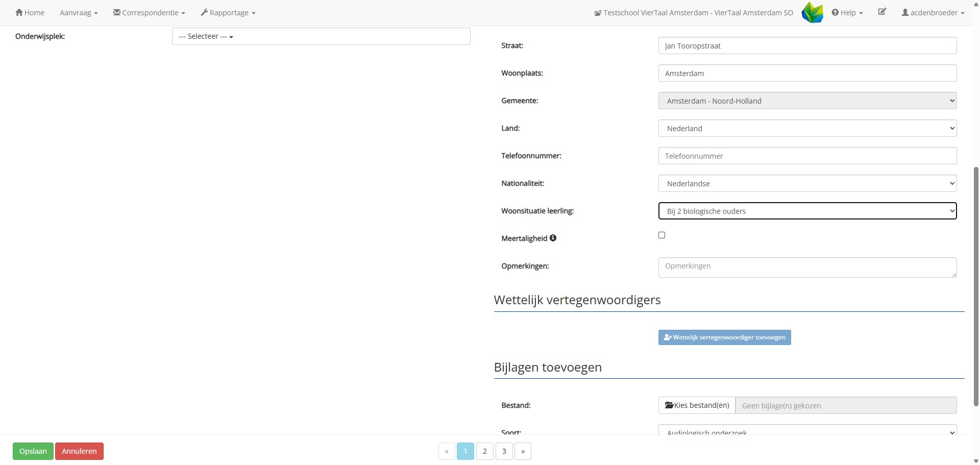Select page 3 in pagination
This screenshot has height=465, width=980.
pos(504,451)
